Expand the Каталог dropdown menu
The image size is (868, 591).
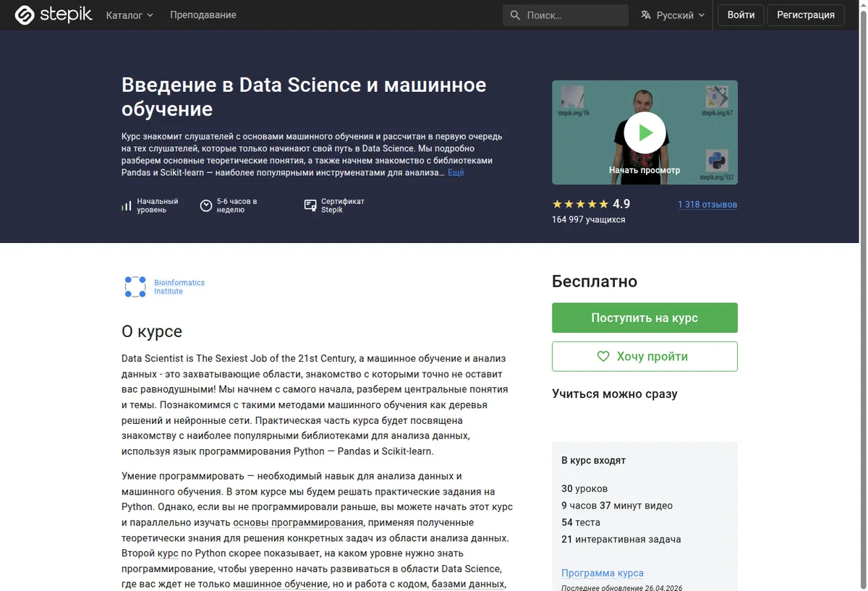pos(129,15)
